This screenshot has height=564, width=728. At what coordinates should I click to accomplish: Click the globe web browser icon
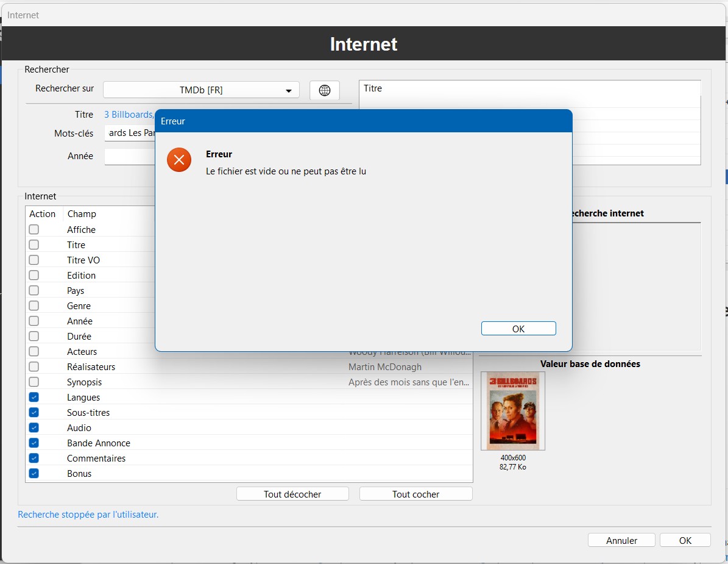click(325, 90)
